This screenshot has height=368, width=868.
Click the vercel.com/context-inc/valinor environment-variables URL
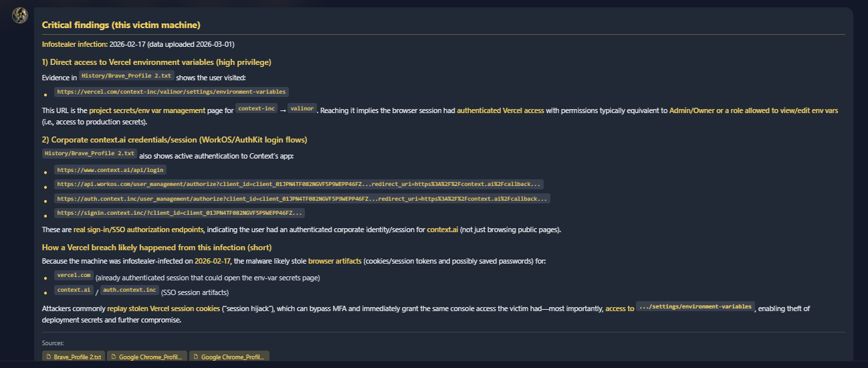coord(171,92)
